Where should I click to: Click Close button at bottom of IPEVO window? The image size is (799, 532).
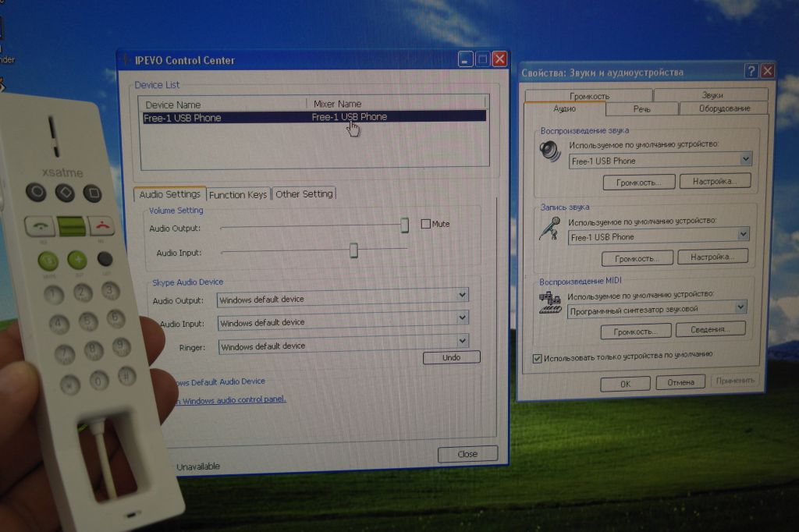pos(467,453)
